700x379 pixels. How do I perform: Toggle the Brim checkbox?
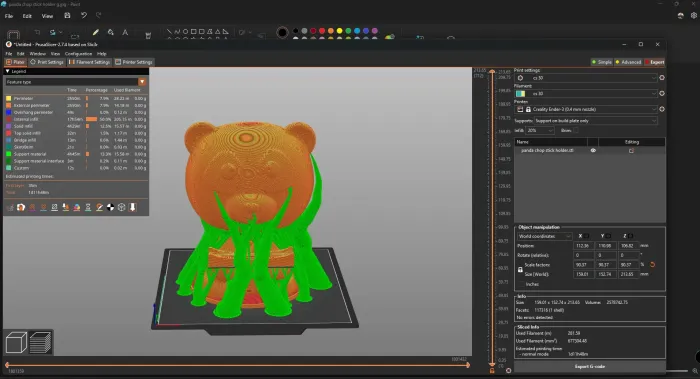(x=576, y=130)
